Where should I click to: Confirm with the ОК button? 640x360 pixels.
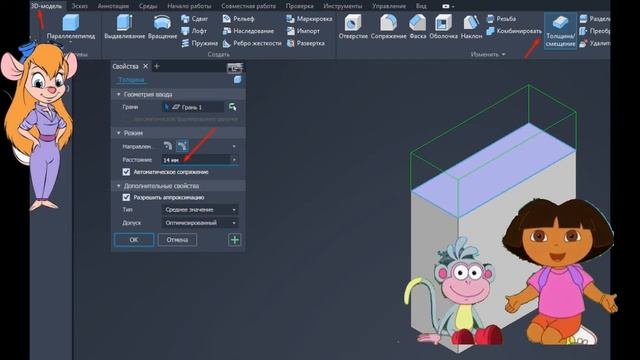tap(134, 240)
